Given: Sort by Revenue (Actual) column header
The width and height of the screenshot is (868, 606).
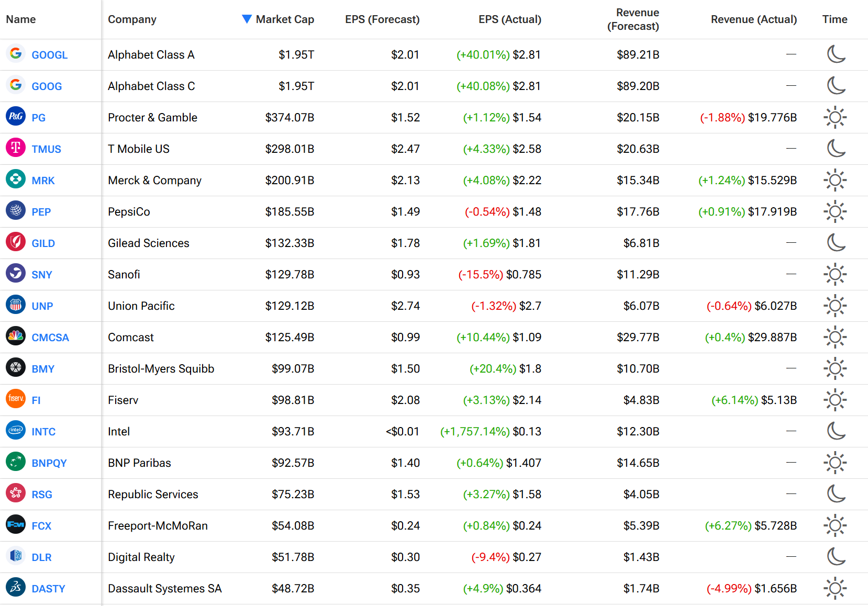Looking at the screenshot, I should click(754, 19).
